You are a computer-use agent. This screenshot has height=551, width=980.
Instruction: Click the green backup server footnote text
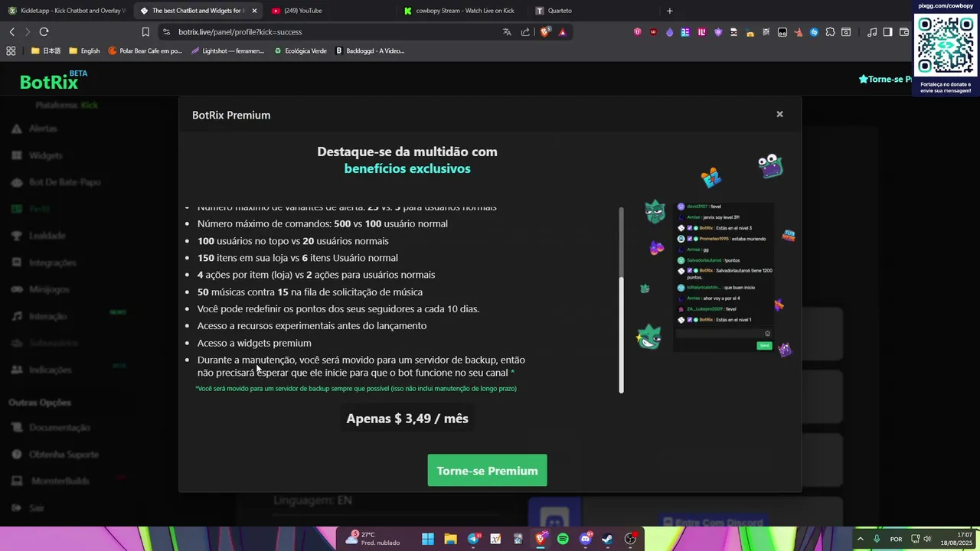coord(356,389)
